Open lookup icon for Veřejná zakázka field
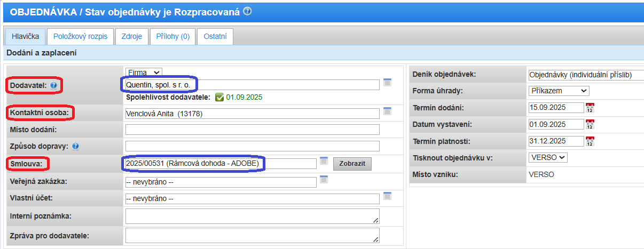Viewport: 644px width, 249px height. click(x=324, y=180)
